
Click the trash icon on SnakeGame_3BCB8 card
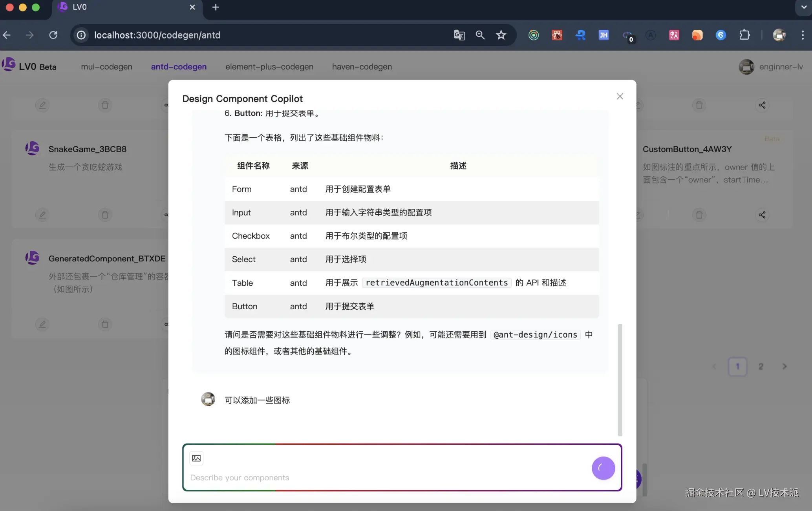105,215
